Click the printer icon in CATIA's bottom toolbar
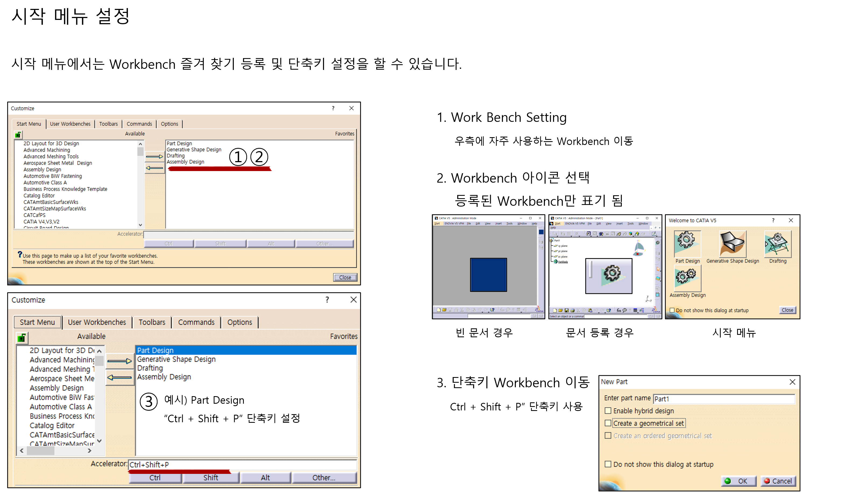841x504 pixels. tap(573, 310)
